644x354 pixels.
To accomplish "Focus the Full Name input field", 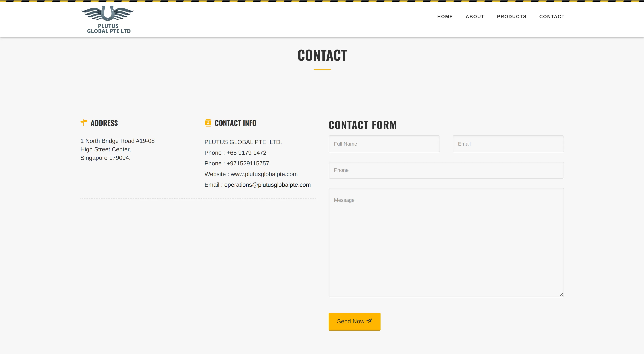I will 384,144.
